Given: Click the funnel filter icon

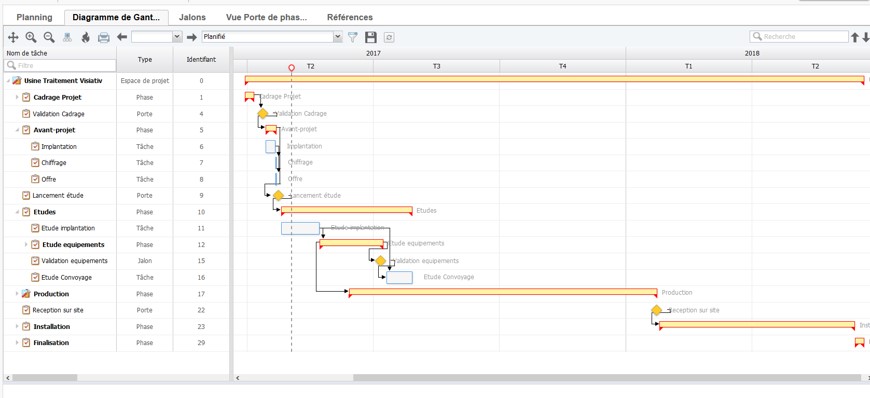Looking at the screenshot, I should pos(353,37).
